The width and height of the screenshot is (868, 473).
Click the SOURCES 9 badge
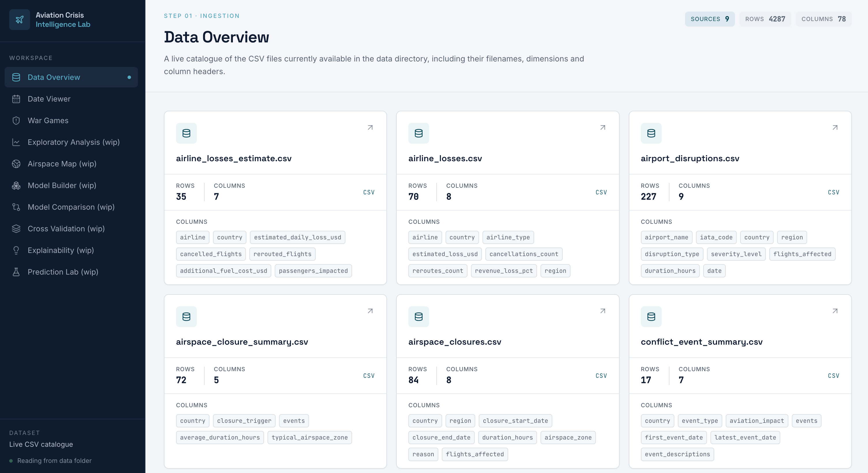(x=710, y=19)
